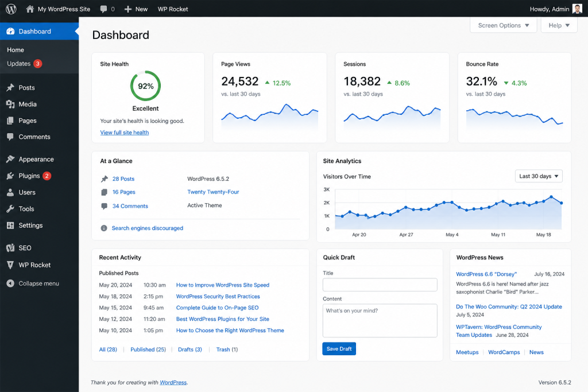Click the Appearance paintbrush icon
This screenshot has width=588, height=392.
point(10,160)
